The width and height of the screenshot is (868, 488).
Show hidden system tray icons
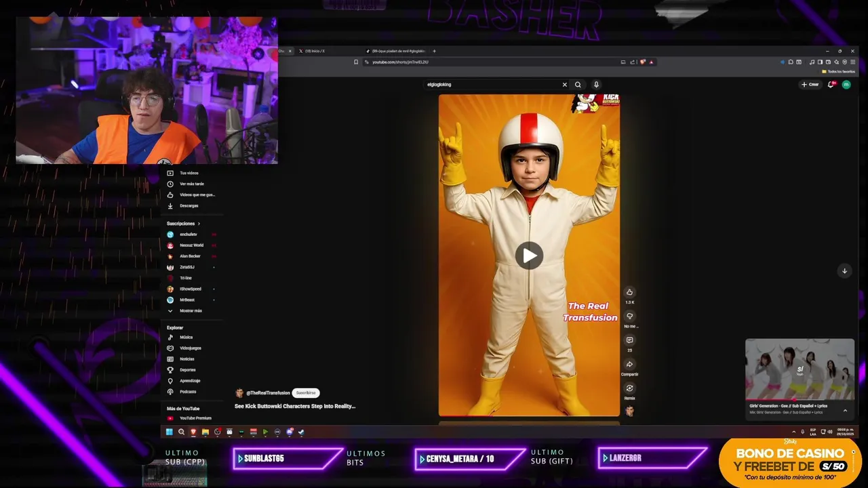(793, 432)
